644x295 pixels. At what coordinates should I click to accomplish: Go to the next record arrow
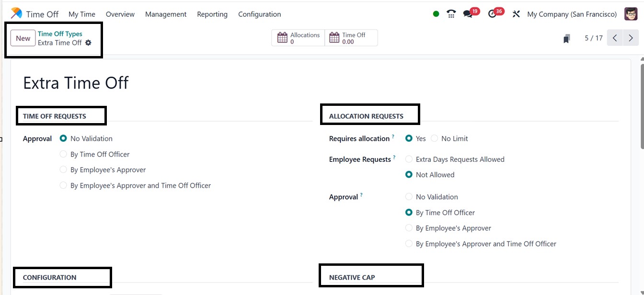point(631,38)
